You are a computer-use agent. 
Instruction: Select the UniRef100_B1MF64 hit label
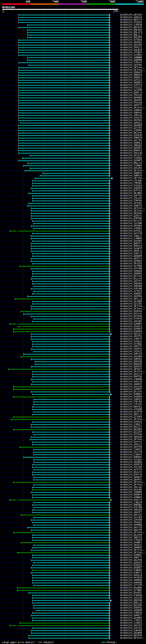pos(131,311)
